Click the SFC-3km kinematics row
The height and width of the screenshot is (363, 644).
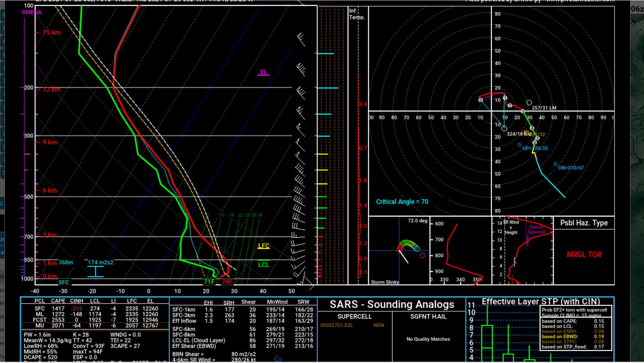tap(243, 315)
